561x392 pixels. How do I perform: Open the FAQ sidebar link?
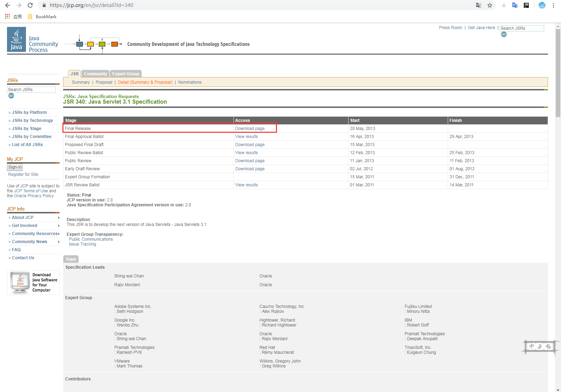tap(16, 250)
